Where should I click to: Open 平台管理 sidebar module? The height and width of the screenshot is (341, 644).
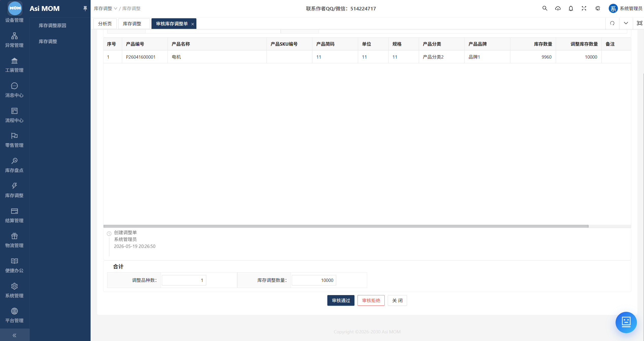pos(14,315)
